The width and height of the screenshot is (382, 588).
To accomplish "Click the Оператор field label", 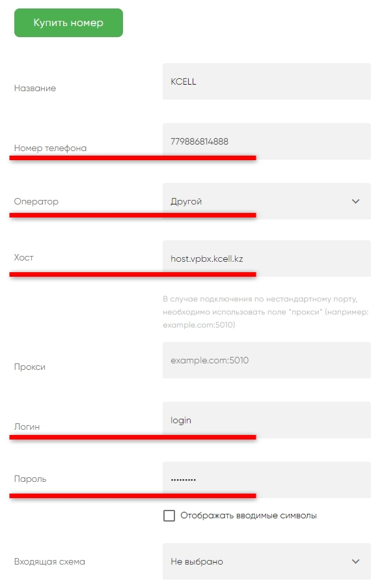I will pos(36,201).
